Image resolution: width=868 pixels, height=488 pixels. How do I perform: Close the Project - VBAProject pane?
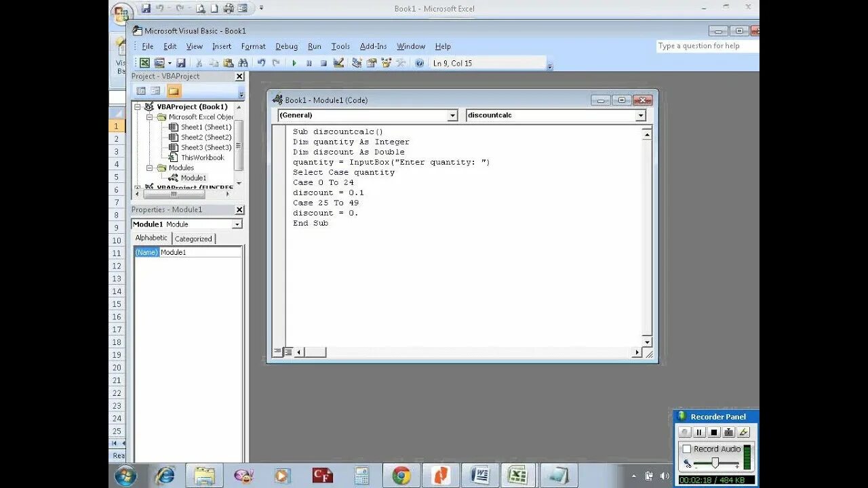click(239, 77)
